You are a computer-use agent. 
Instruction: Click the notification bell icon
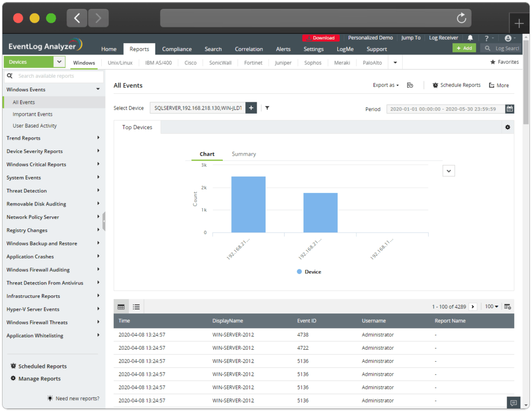pos(470,38)
